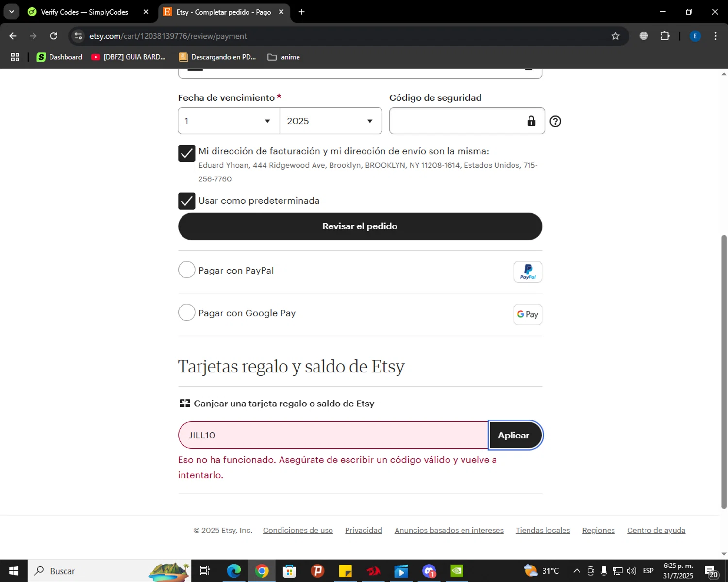This screenshot has height=582, width=728.
Task: Select the Pagar con Google Pay option
Action: [187, 312]
